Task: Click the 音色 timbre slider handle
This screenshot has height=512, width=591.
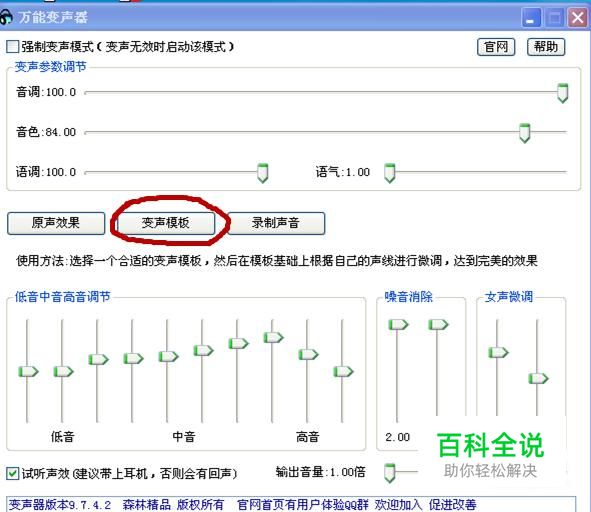Action: click(x=525, y=133)
